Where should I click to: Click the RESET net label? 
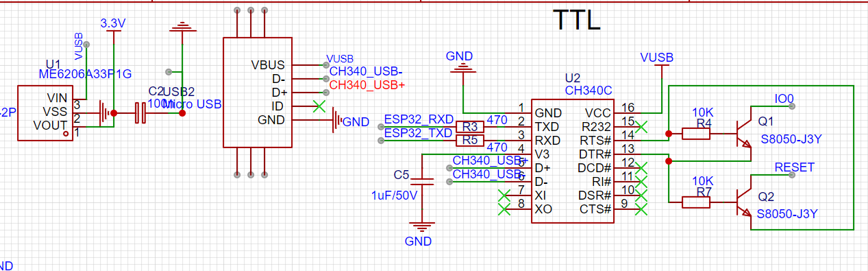[794, 167]
